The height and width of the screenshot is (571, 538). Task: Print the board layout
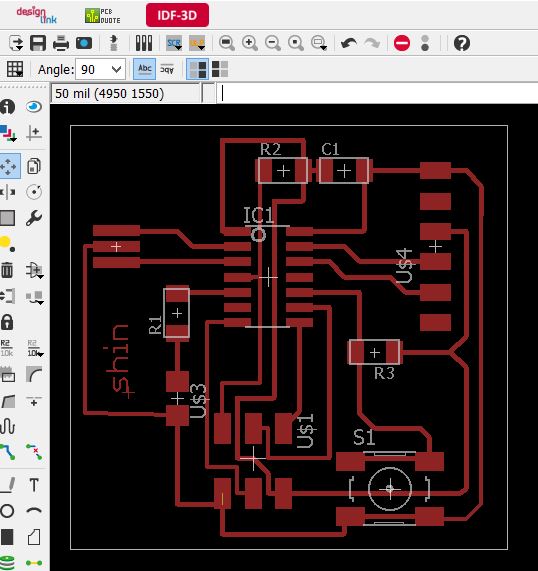click(61, 43)
